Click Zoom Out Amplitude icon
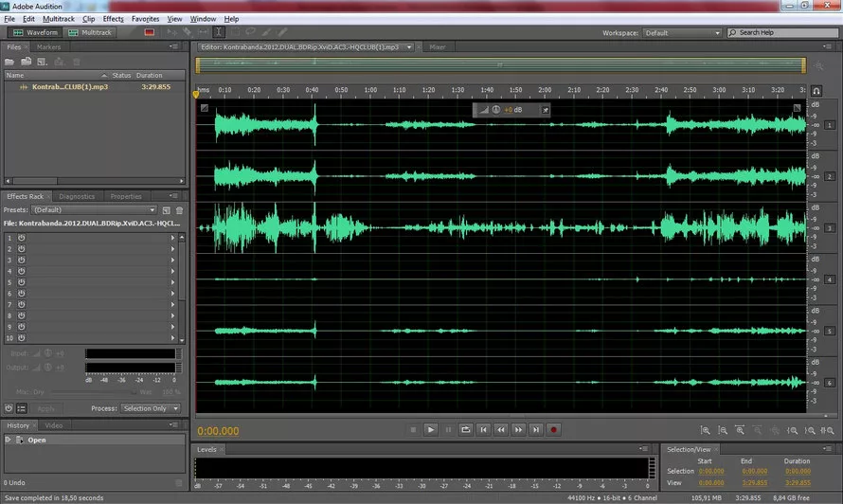The height and width of the screenshot is (504, 843). [723, 430]
